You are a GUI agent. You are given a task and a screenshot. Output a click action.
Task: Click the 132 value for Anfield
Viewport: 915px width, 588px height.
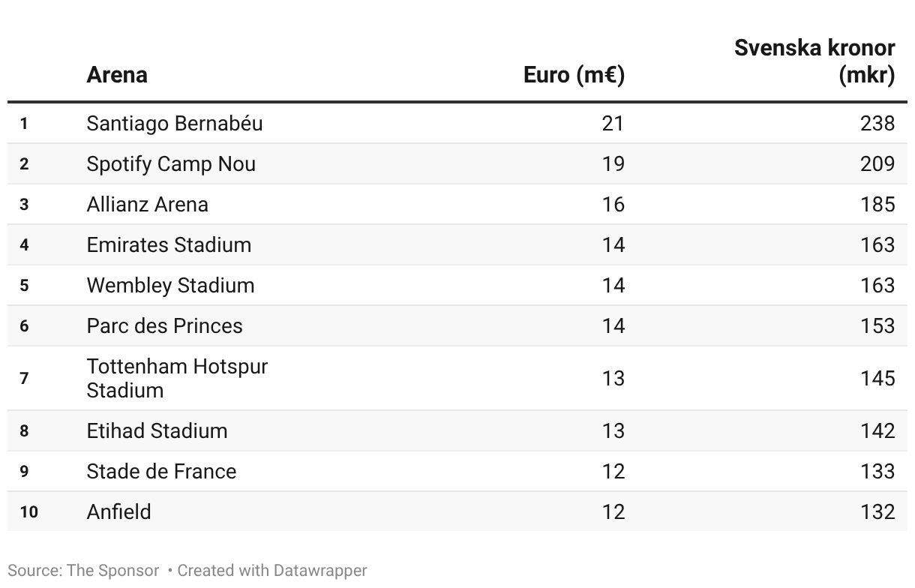[877, 511]
